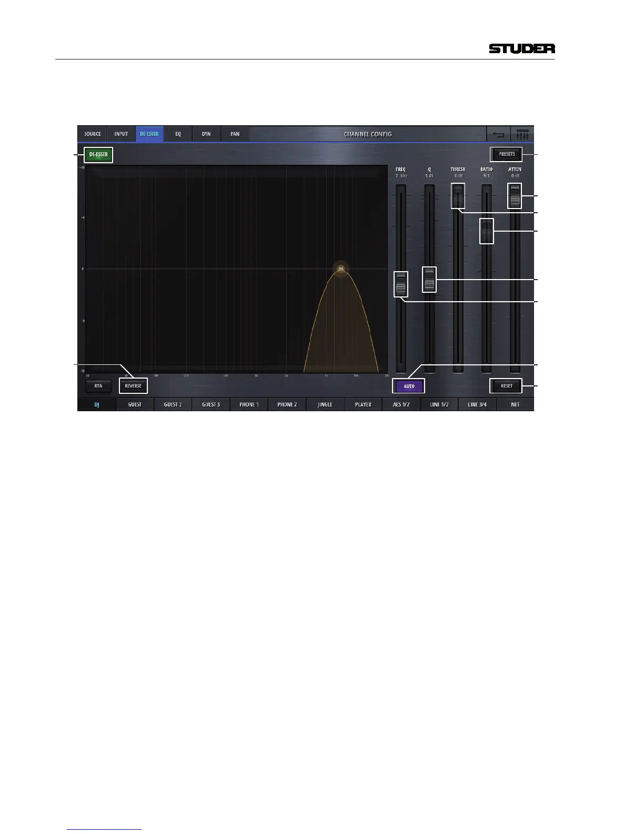The height and width of the screenshot is (834, 644).
Task: Click the ATTEN fader handle
Action: [x=515, y=196]
